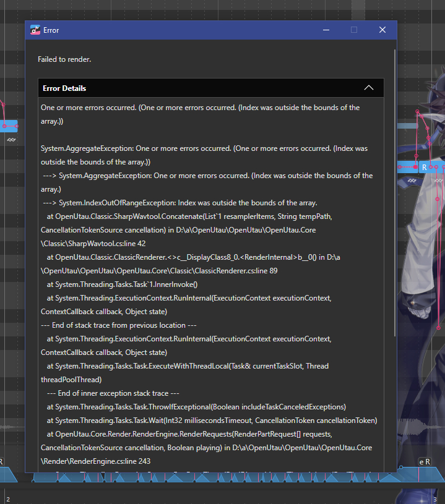Click the bar 3 timeline marker
The height and width of the screenshot is (504, 445).
pos(434,498)
